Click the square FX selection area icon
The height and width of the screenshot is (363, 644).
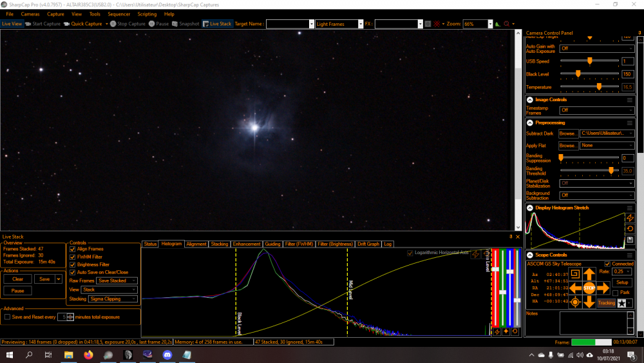428,24
